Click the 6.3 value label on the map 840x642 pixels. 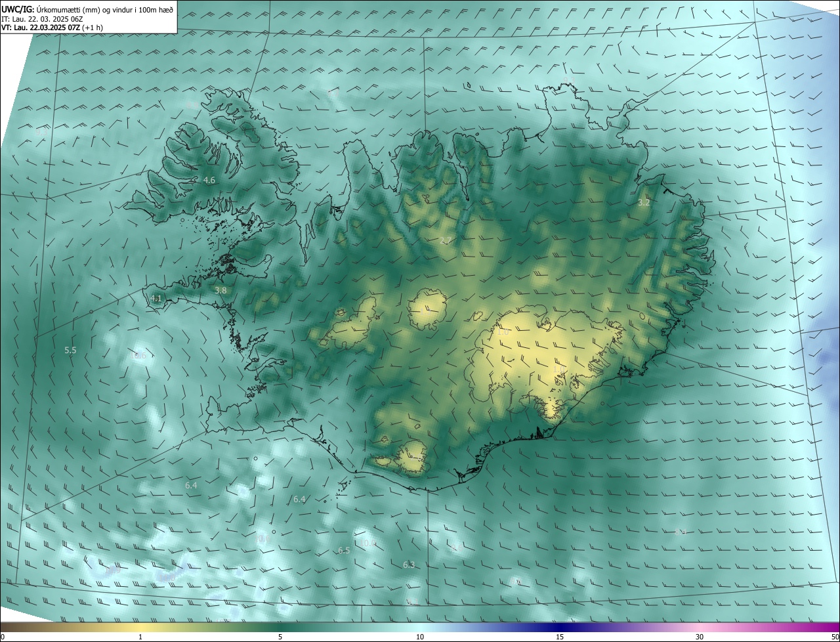pyautogui.click(x=409, y=565)
